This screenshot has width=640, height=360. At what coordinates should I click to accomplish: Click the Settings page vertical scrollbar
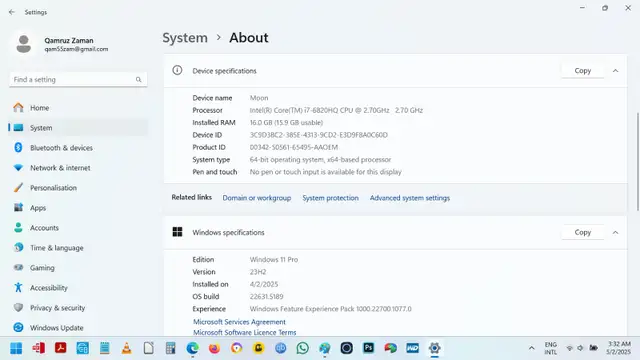click(x=638, y=162)
